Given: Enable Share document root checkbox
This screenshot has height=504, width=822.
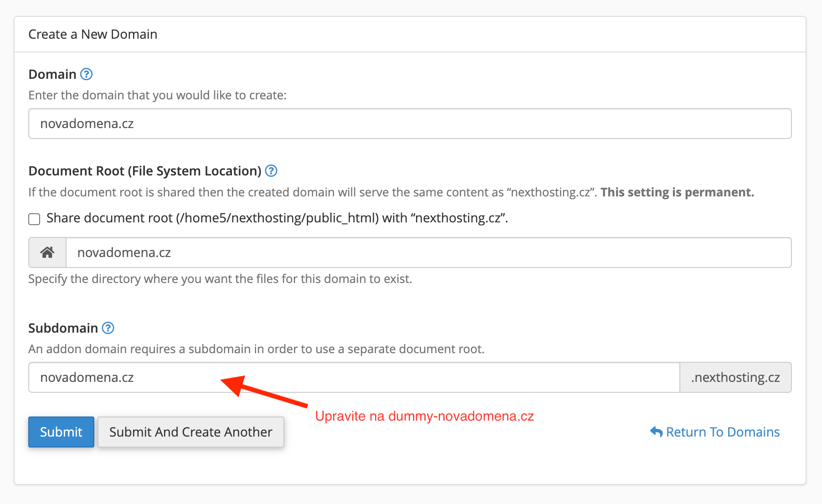Looking at the screenshot, I should point(34,219).
